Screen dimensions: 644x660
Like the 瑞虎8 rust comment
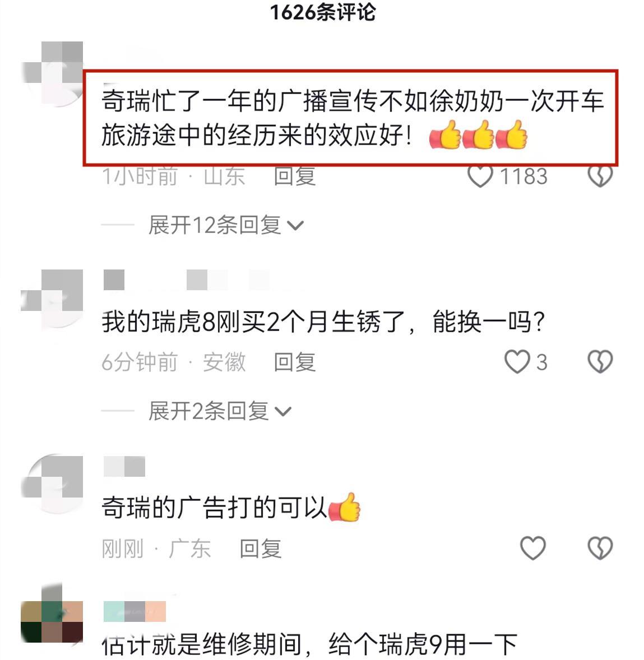tap(517, 362)
